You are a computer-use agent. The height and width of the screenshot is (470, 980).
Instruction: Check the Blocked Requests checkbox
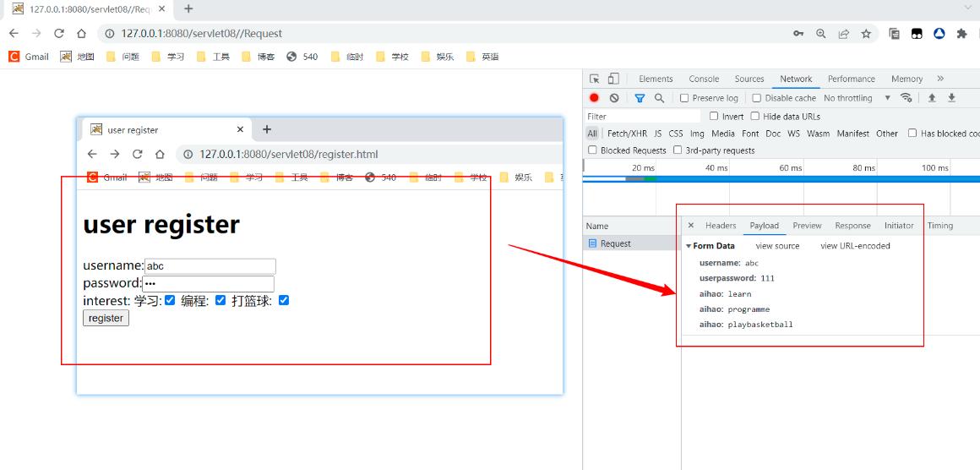click(592, 150)
